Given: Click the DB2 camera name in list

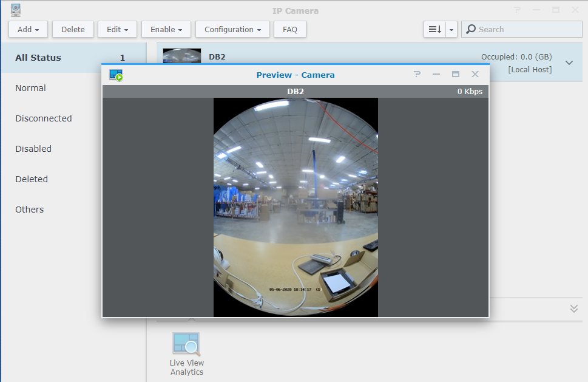Looking at the screenshot, I should (217, 56).
